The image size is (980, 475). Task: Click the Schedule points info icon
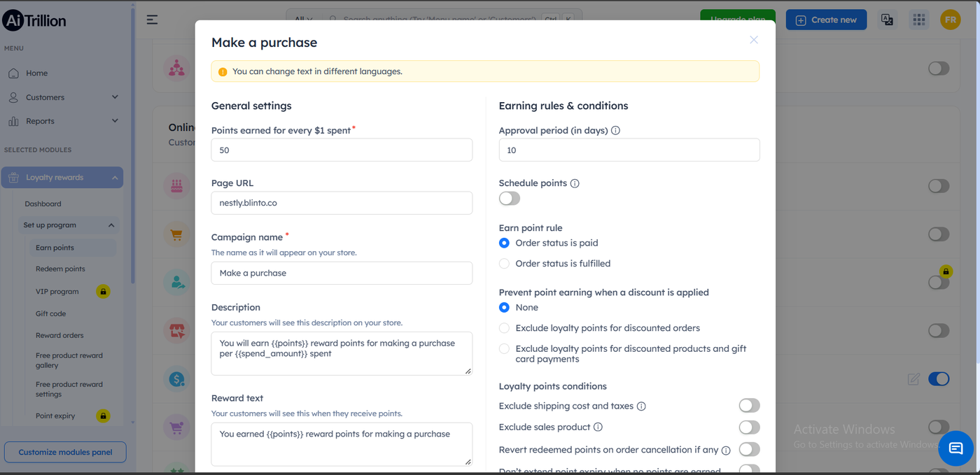(x=575, y=183)
